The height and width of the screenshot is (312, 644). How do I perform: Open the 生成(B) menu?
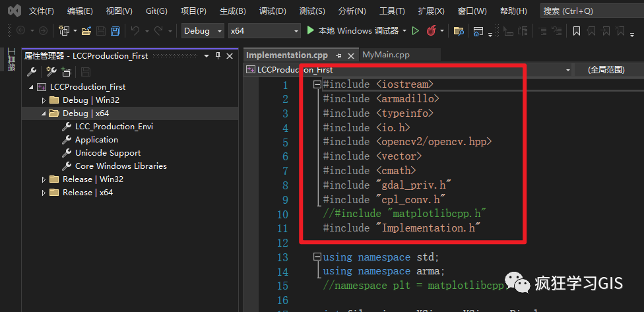pyautogui.click(x=232, y=11)
